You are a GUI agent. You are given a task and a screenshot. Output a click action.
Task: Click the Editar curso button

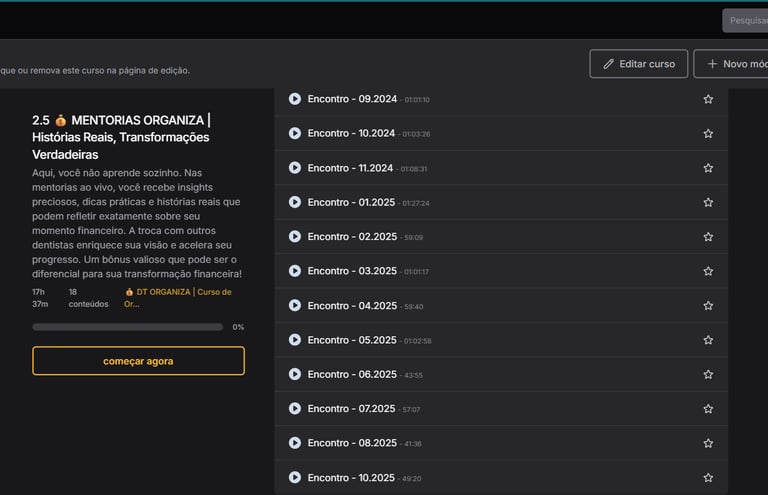pyautogui.click(x=638, y=64)
